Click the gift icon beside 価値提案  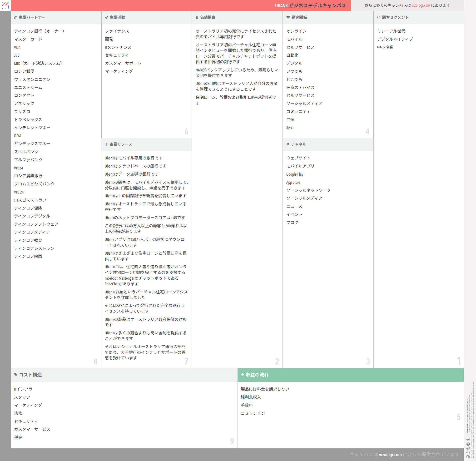click(197, 17)
